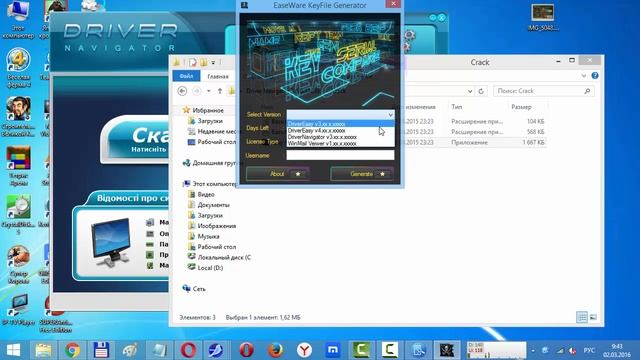Switch to details view icon in status bar

tap(582, 317)
